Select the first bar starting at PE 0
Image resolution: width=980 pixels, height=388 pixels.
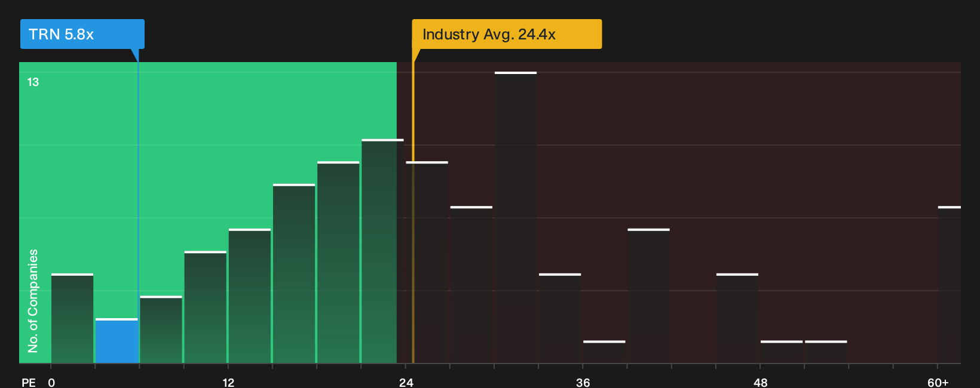click(72, 318)
